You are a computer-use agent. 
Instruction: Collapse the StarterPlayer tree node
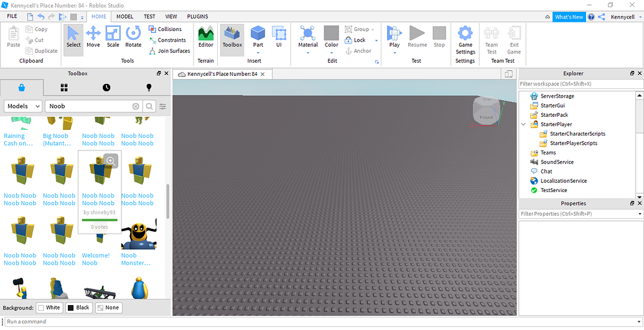tap(523, 124)
